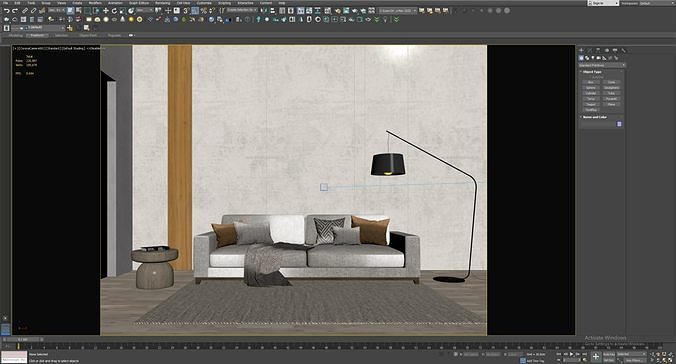Activate the Select and Move tool
676x364 pixels.
click(106, 10)
